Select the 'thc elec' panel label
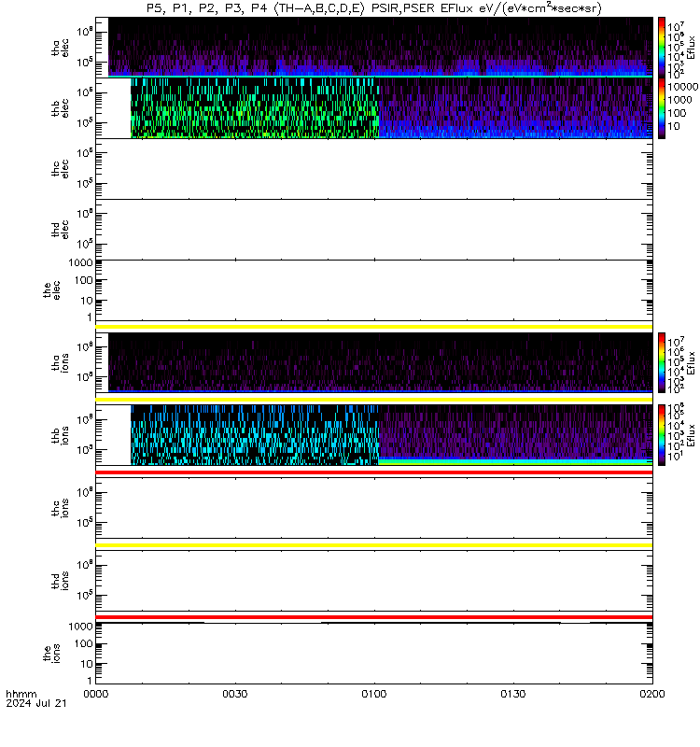Screen dimensions: 700x747 coord(60,169)
